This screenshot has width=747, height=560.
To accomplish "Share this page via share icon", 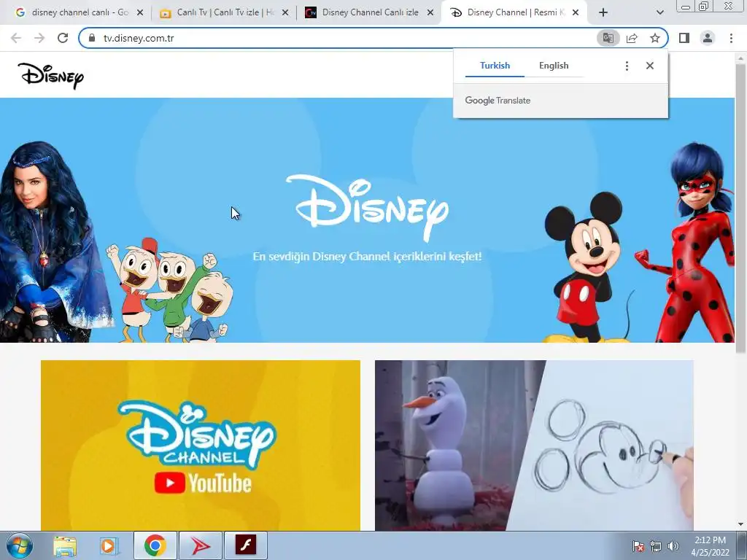I will [x=632, y=38].
